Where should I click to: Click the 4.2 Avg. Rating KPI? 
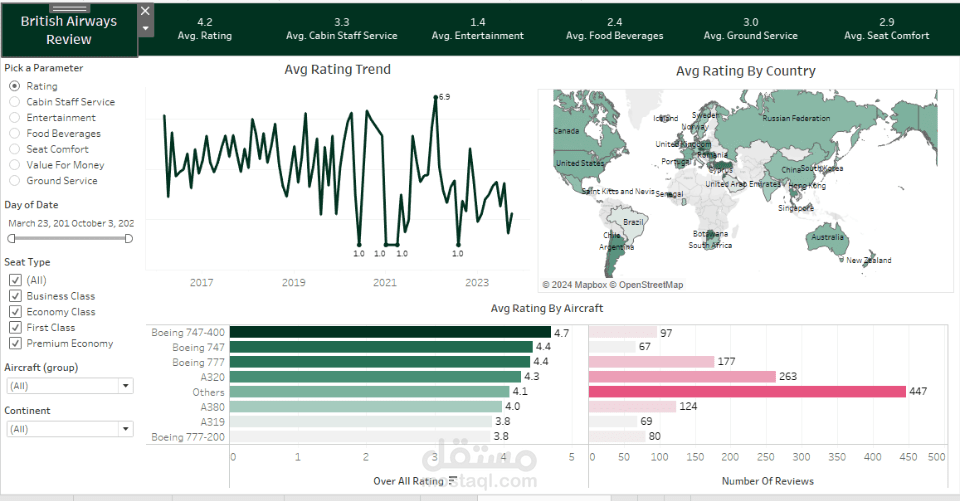tap(204, 29)
